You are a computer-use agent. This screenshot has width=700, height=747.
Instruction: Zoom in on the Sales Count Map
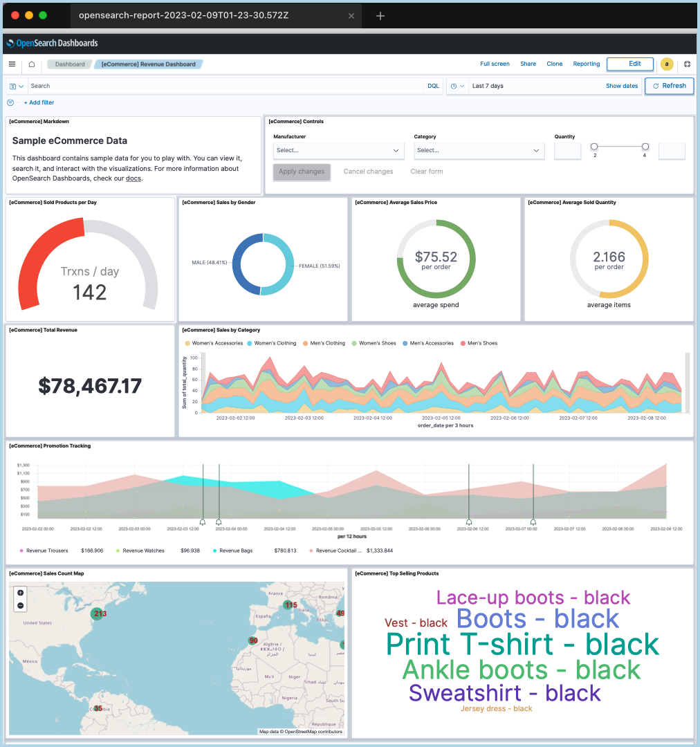coord(21,593)
